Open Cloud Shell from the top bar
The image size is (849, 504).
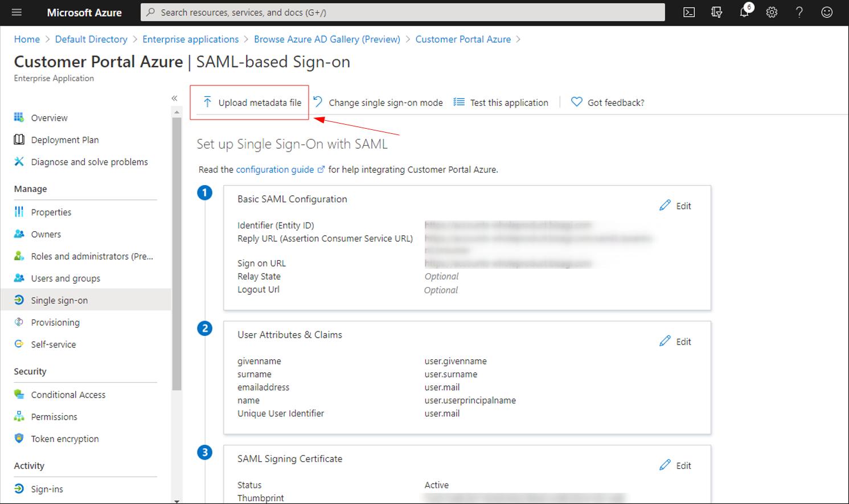[689, 12]
